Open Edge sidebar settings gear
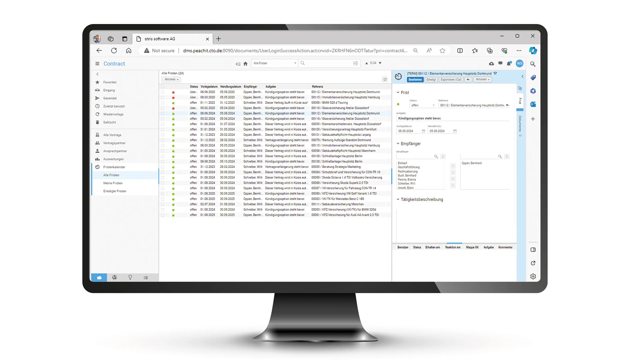 pos(533,276)
